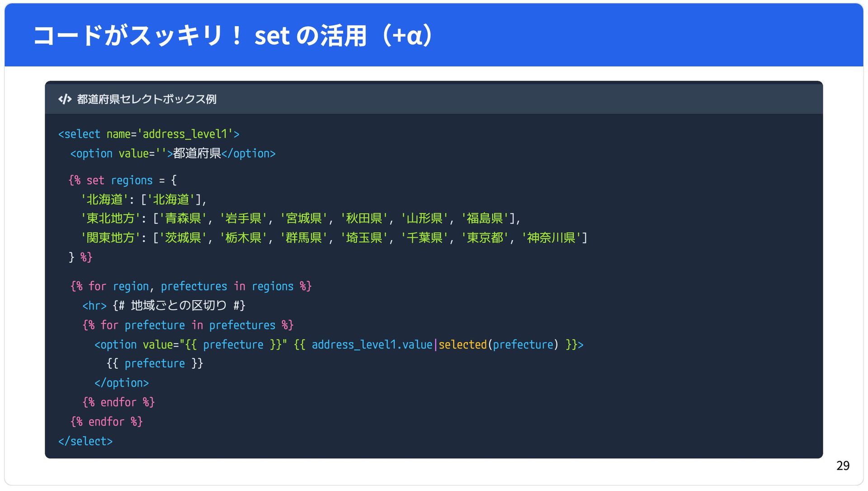This screenshot has width=868, height=491.
Task: Click the '都道府県セレクトボックス例' header label
Action: tap(146, 99)
